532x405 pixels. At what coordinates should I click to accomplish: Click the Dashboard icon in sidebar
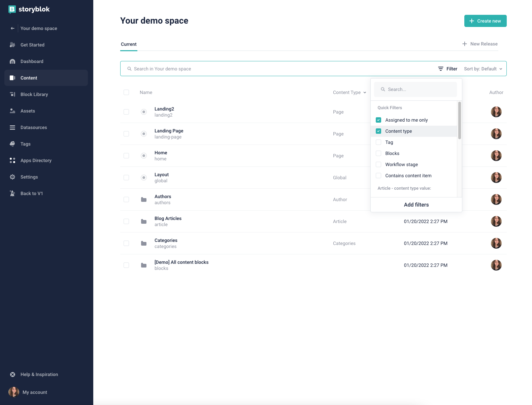(x=12, y=61)
